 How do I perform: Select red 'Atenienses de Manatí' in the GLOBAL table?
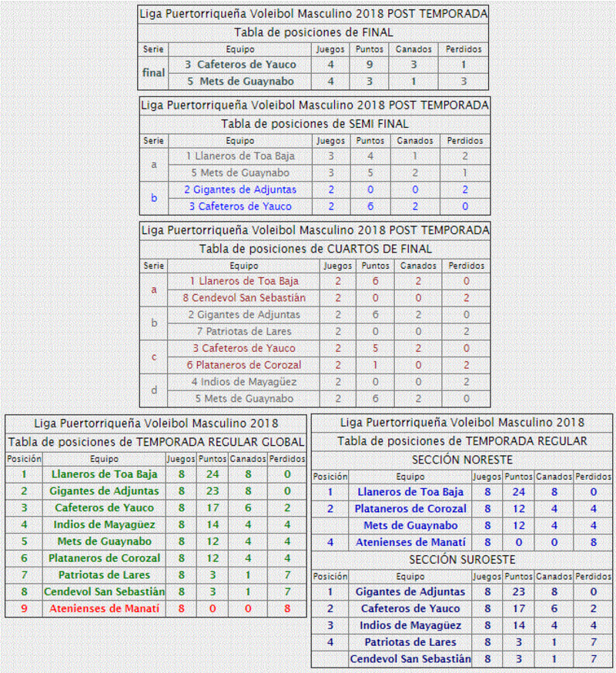coord(104,608)
